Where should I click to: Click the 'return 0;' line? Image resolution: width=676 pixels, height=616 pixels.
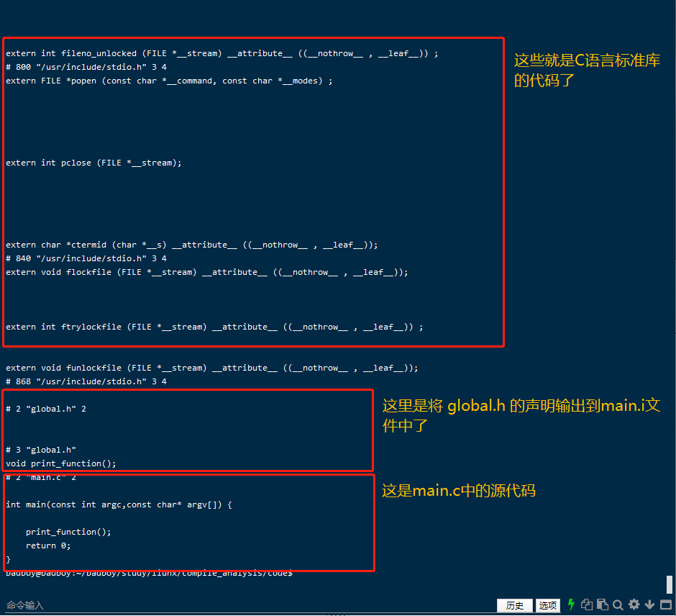(x=48, y=545)
